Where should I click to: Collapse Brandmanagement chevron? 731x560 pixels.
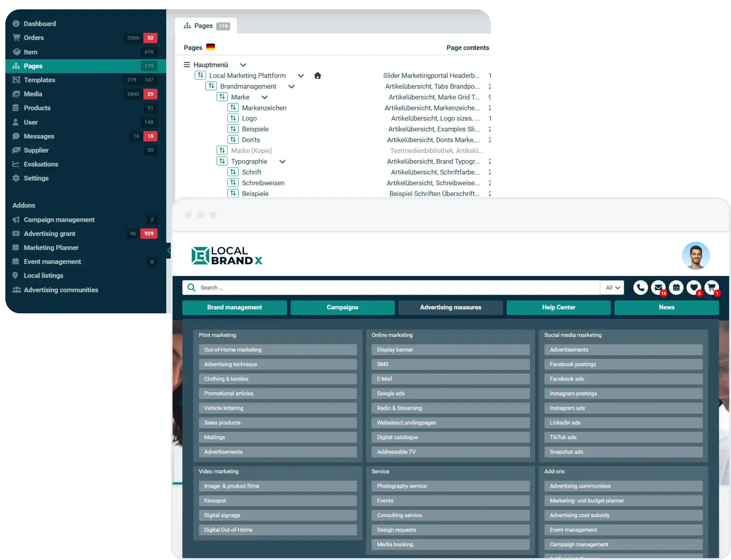[291, 87]
